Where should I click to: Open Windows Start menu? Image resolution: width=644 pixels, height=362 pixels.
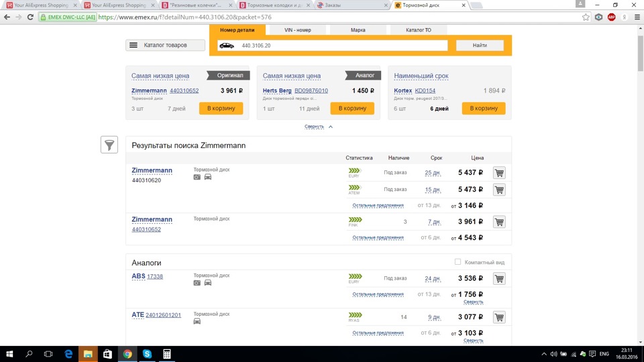[9, 354]
